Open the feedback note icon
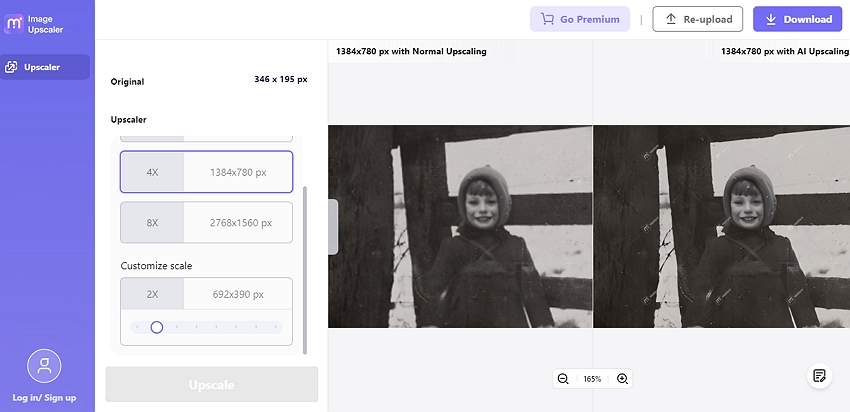 tap(819, 375)
